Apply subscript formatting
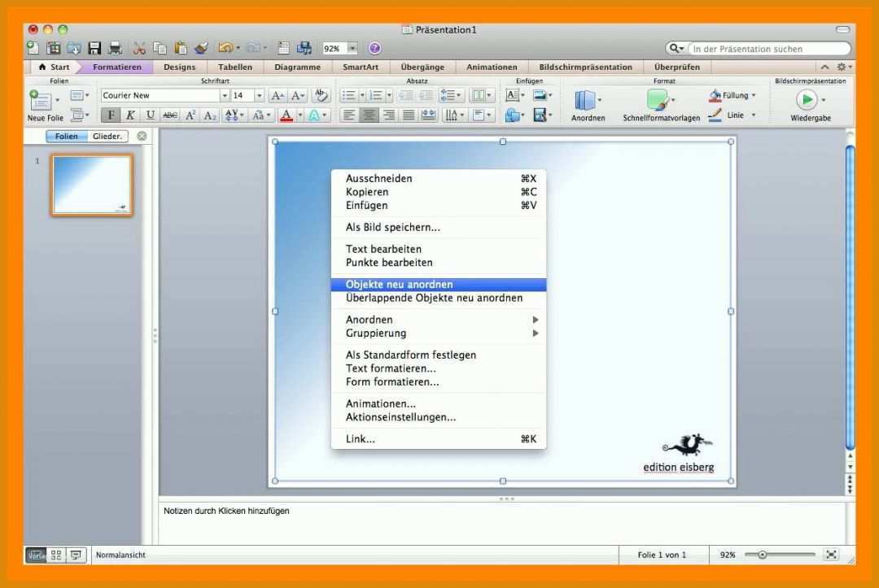The width and height of the screenshot is (879, 588). pos(210,115)
